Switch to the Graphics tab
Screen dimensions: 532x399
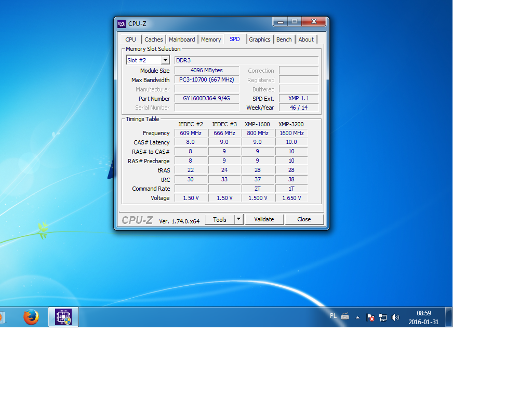coord(260,39)
